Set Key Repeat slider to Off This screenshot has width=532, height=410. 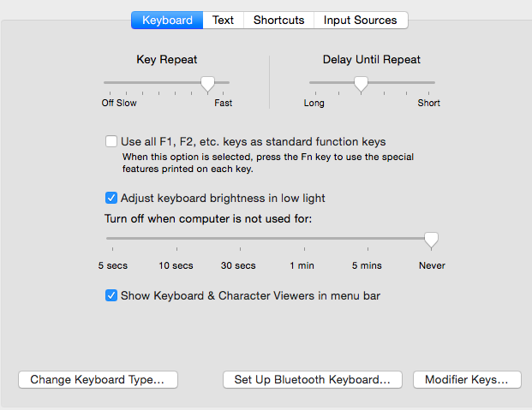106,83
